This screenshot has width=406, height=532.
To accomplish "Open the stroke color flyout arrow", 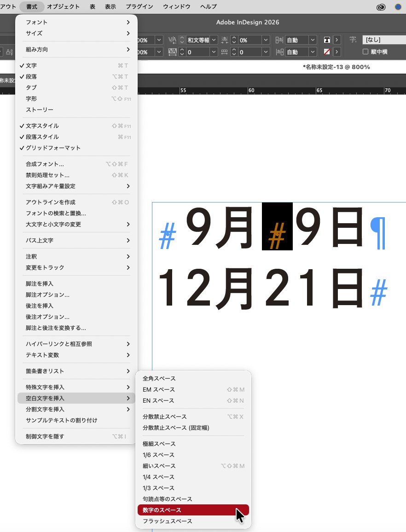I will coord(336,52).
